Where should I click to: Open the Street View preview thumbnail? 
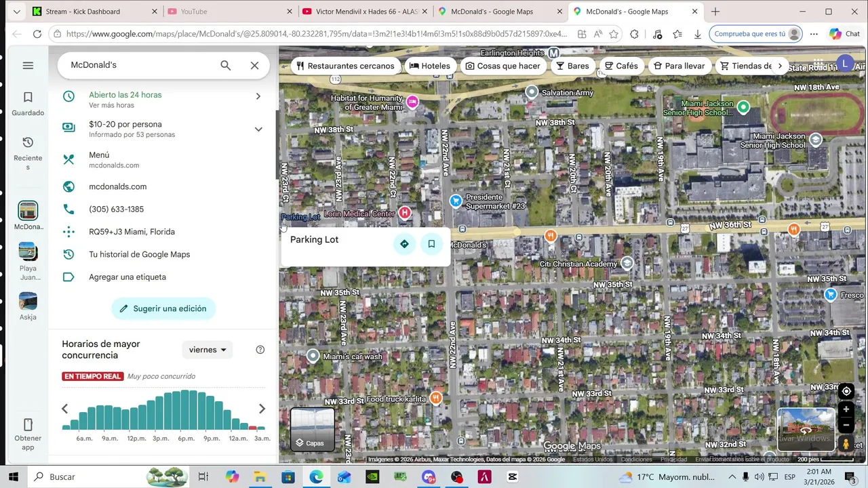point(806,429)
